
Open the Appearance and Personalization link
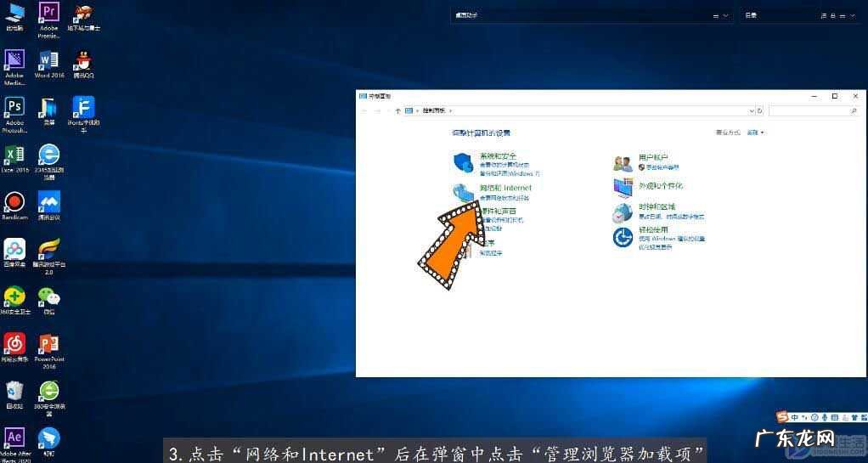[661, 185]
